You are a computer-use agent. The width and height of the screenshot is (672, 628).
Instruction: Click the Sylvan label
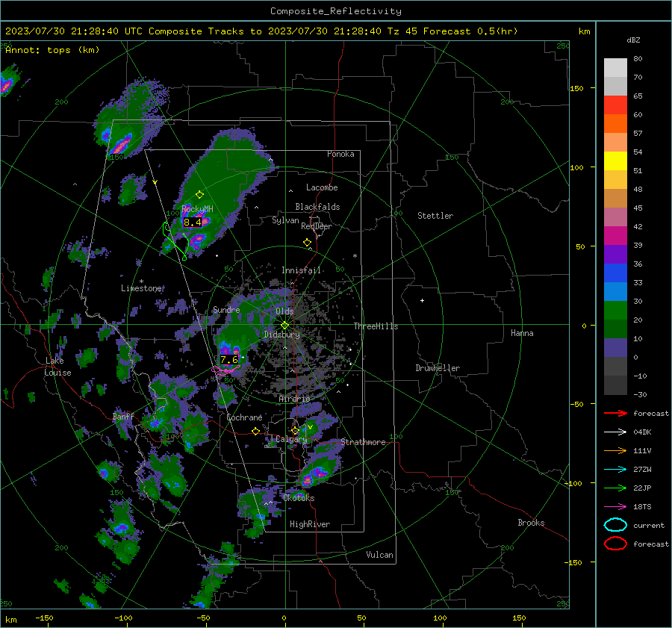click(285, 220)
